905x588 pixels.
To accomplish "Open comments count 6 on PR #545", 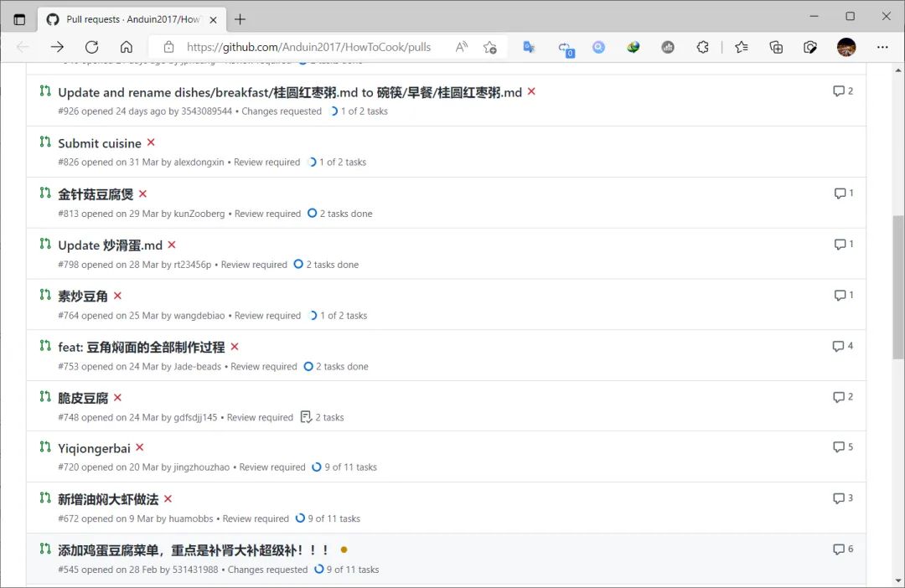I will (843, 549).
